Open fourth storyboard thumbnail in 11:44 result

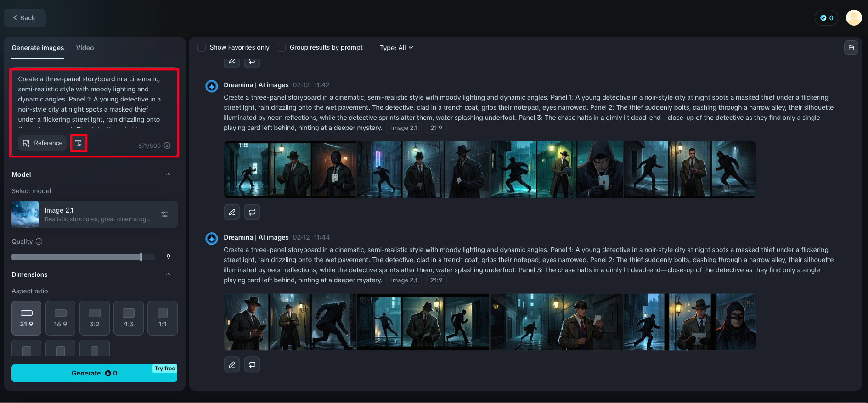690,322
